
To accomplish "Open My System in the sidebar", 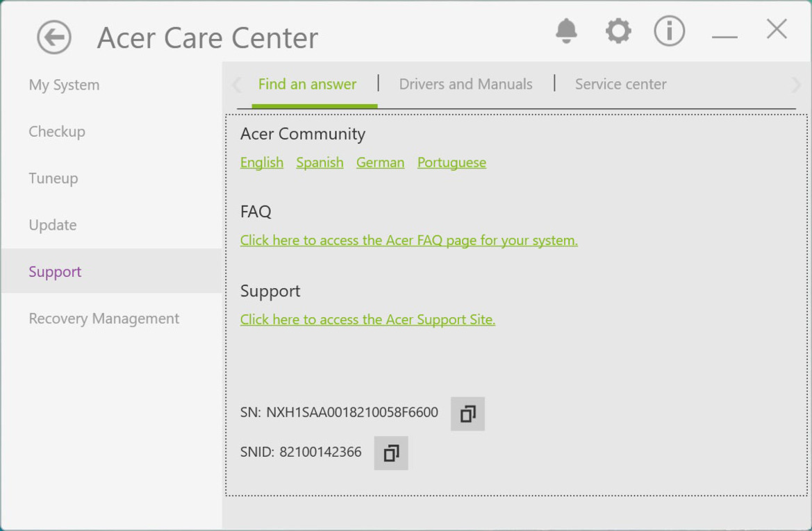I will (64, 85).
